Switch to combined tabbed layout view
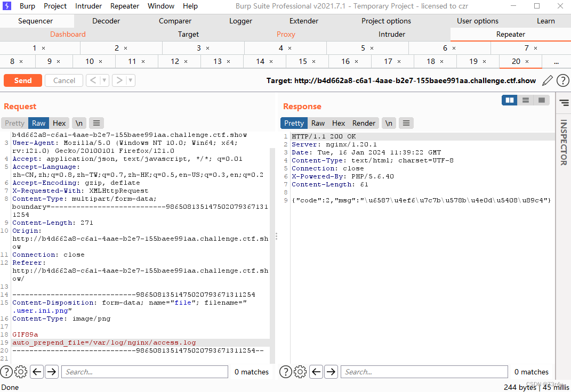This screenshot has height=392, width=571. coord(542,100)
